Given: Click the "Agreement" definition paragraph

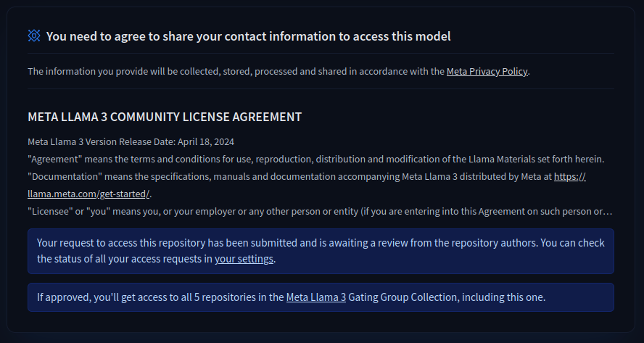Looking at the screenshot, I should pos(315,159).
